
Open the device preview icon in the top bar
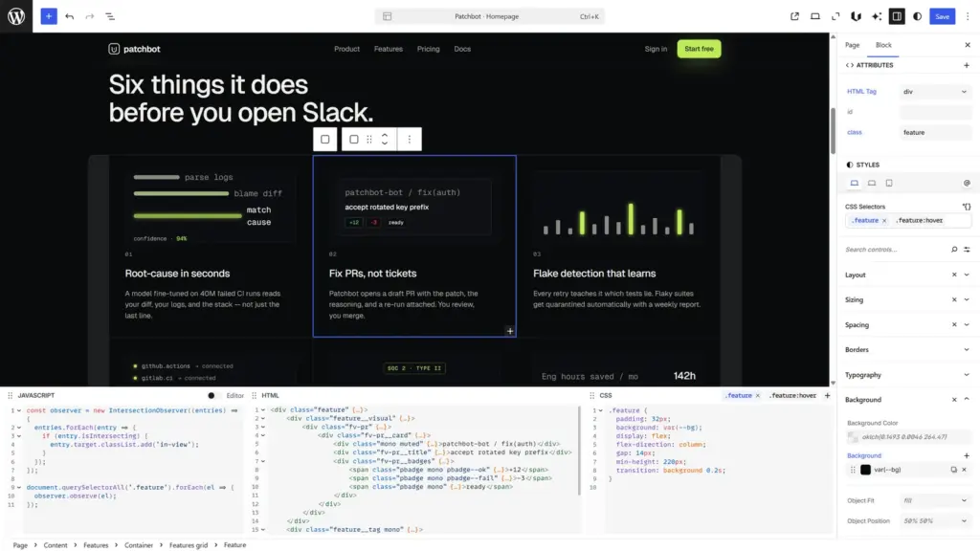coord(815,16)
